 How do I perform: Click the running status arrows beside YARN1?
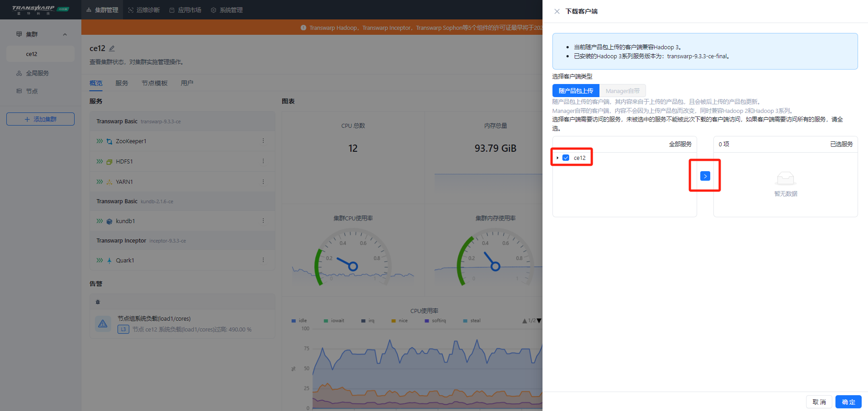99,182
